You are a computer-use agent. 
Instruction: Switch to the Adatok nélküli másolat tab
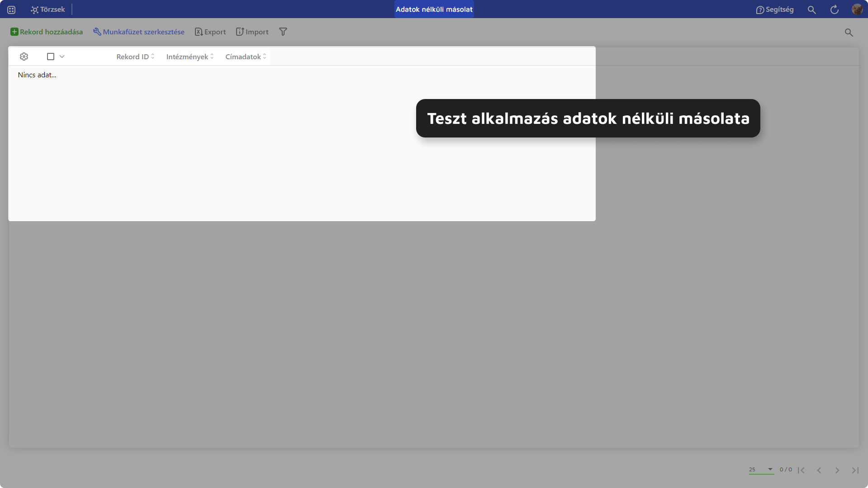[434, 9]
